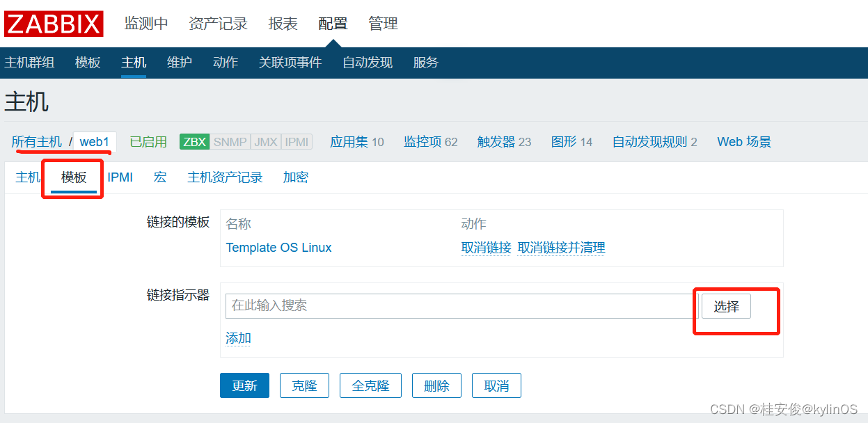The width and height of the screenshot is (868, 423).
Task: Click 取消链接并清理 for the template
Action: click(x=561, y=248)
